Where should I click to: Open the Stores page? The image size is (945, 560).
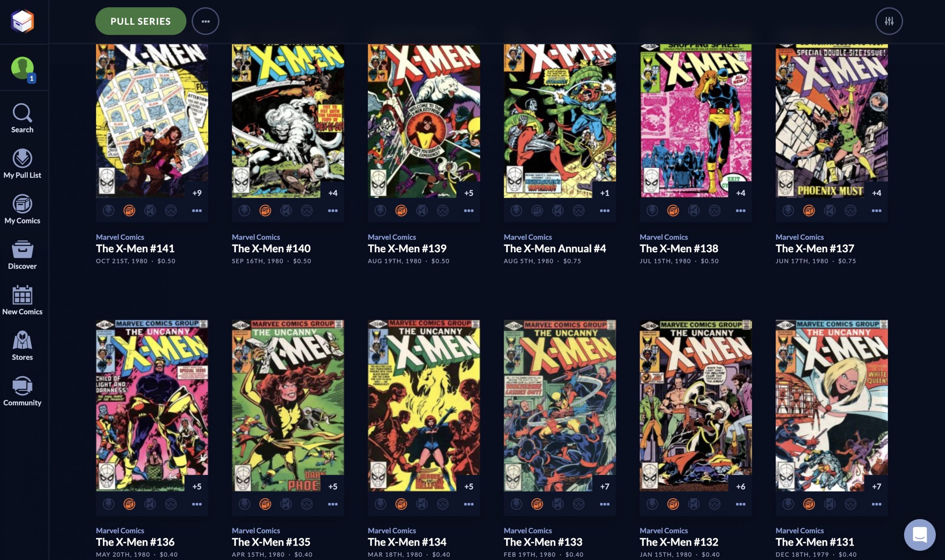[22, 346]
